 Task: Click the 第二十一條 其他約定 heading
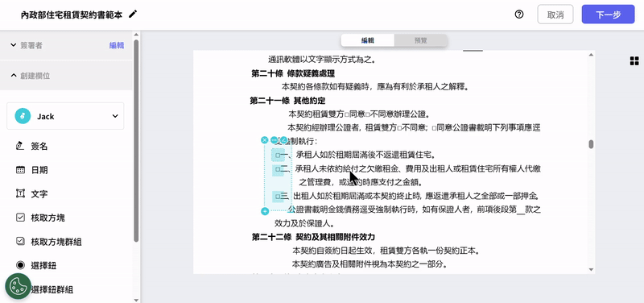287,101
